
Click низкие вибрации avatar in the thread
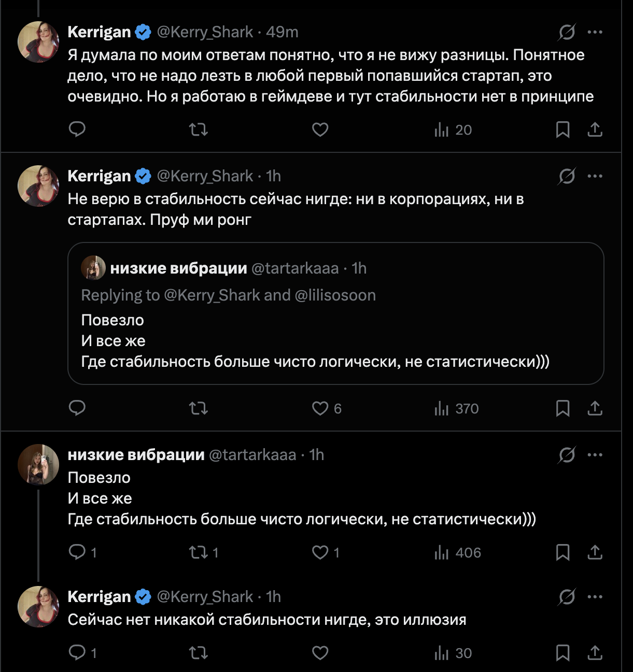click(x=38, y=465)
